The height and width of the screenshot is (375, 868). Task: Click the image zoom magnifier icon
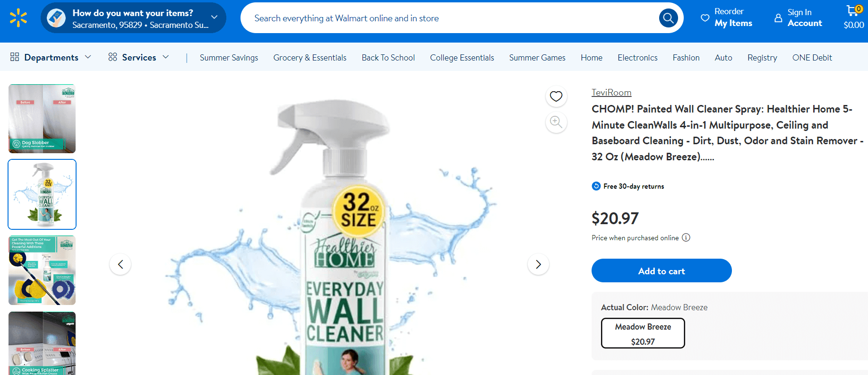556,122
